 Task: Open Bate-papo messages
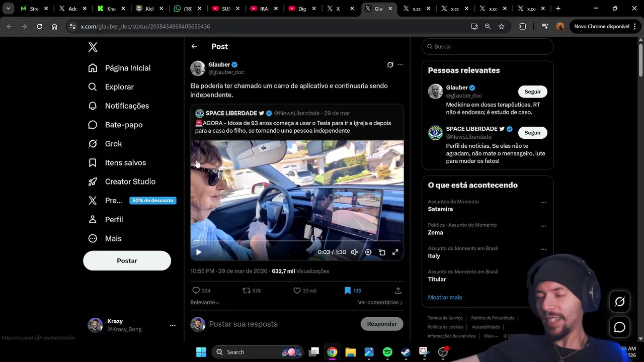(x=115, y=125)
